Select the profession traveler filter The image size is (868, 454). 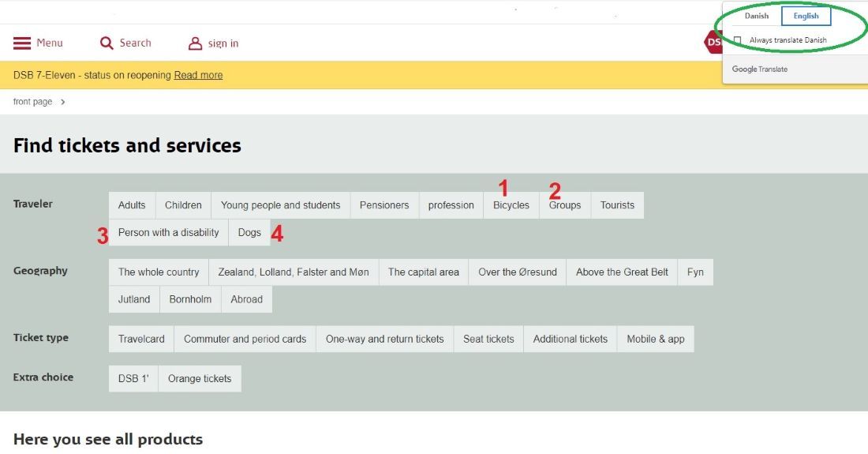point(451,205)
